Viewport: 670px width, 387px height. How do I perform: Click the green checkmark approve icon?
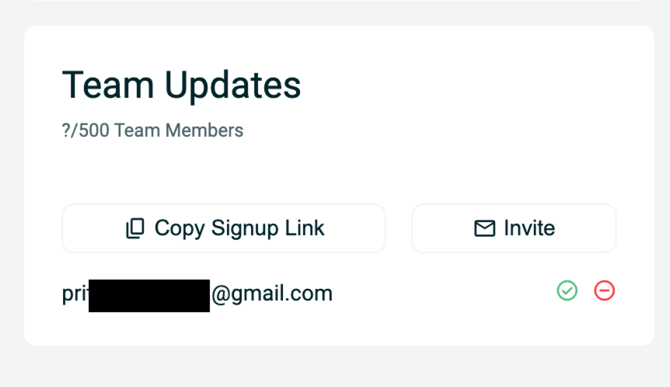tap(567, 291)
